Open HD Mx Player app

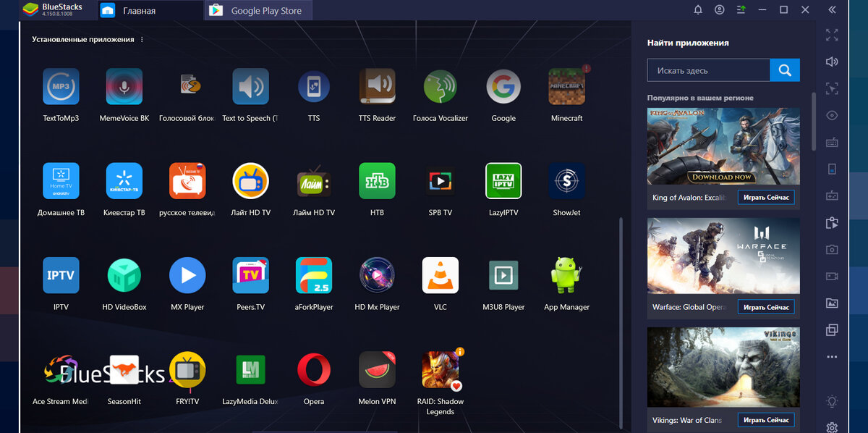pos(377,275)
